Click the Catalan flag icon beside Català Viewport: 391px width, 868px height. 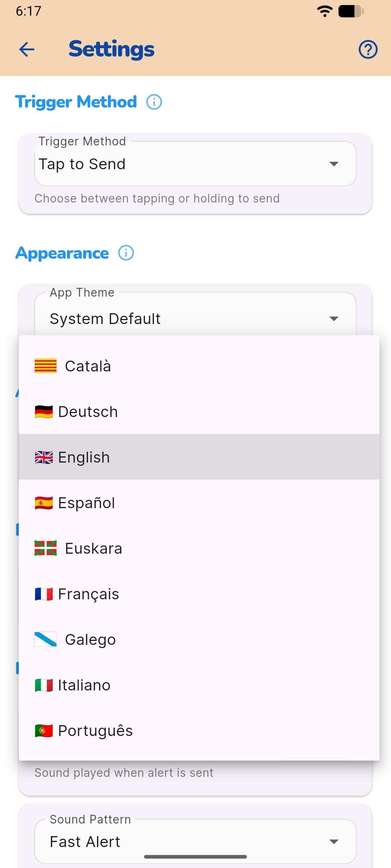(45, 366)
